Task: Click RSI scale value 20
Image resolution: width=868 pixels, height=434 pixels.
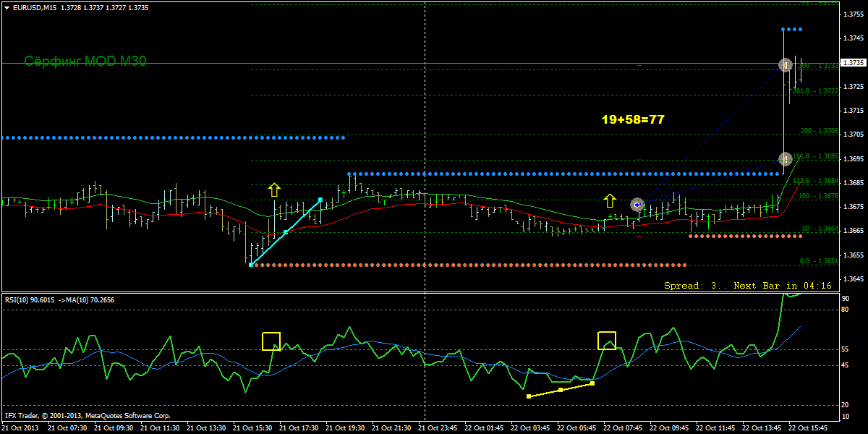Action: [x=846, y=405]
